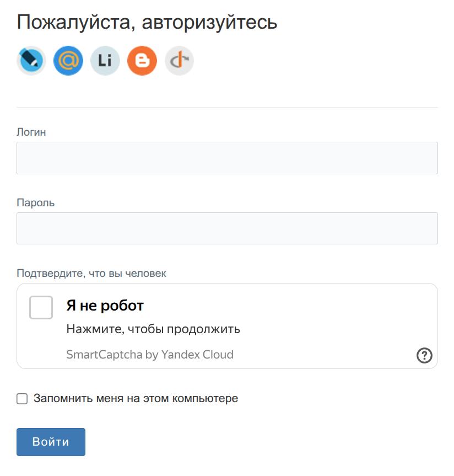The width and height of the screenshot is (454, 476).
Task: Select the LiveInternet Li icon
Action: [105, 61]
